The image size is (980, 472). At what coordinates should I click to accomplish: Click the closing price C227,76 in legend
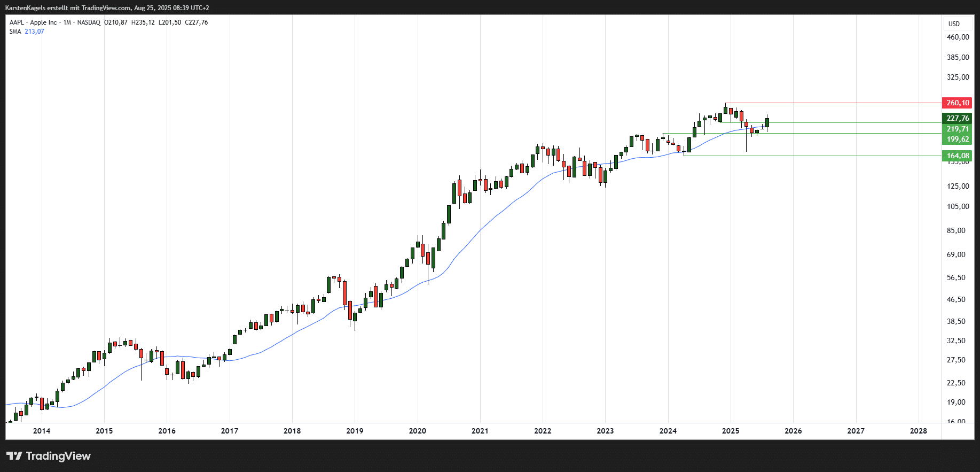pos(196,22)
